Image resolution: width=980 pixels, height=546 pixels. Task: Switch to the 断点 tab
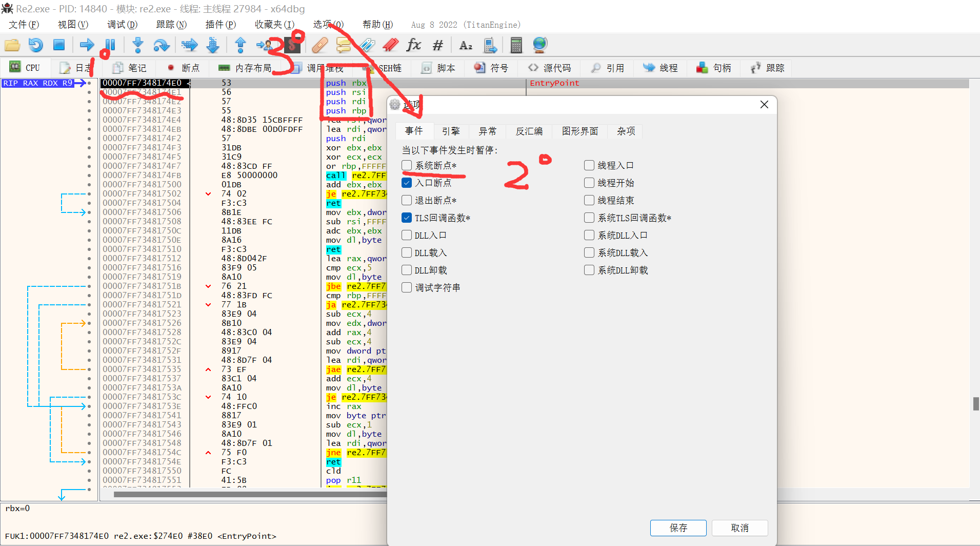click(x=184, y=68)
